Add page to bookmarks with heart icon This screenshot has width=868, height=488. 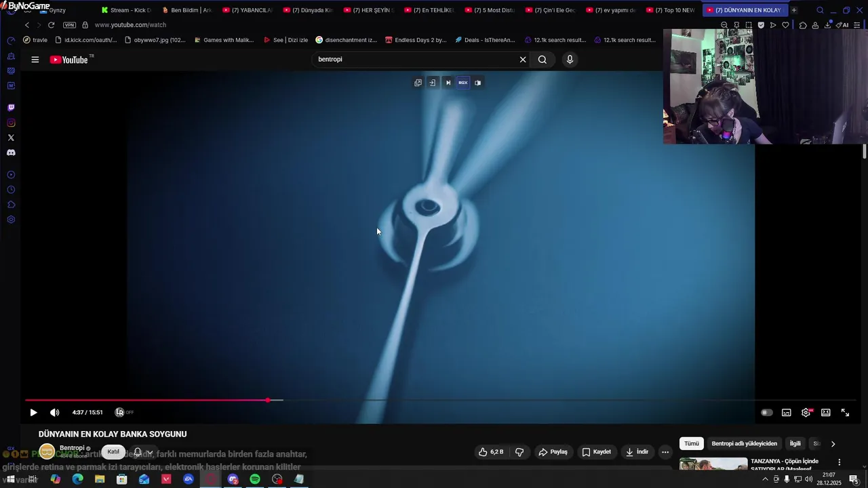(785, 25)
